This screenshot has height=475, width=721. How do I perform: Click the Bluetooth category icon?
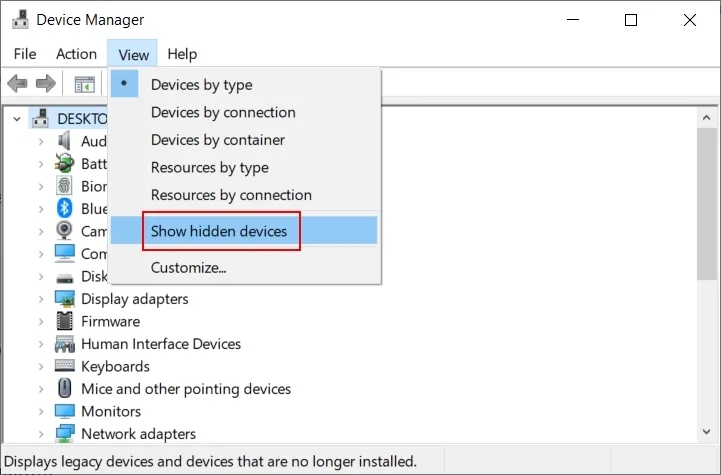point(64,208)
